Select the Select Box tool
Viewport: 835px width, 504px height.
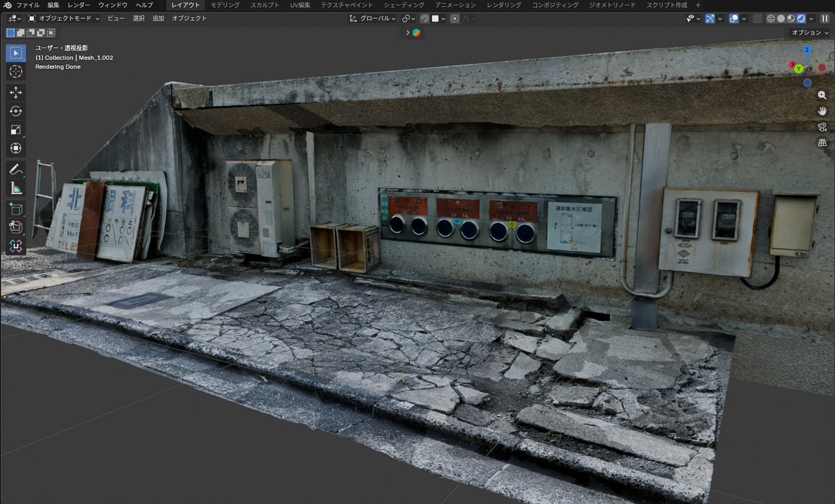click(x=16, y=53)
